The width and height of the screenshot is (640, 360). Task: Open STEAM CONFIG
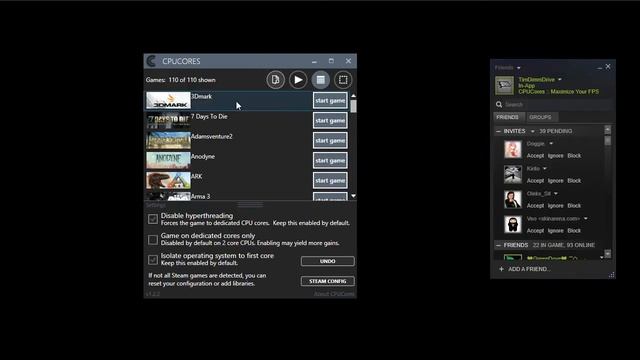327,281
